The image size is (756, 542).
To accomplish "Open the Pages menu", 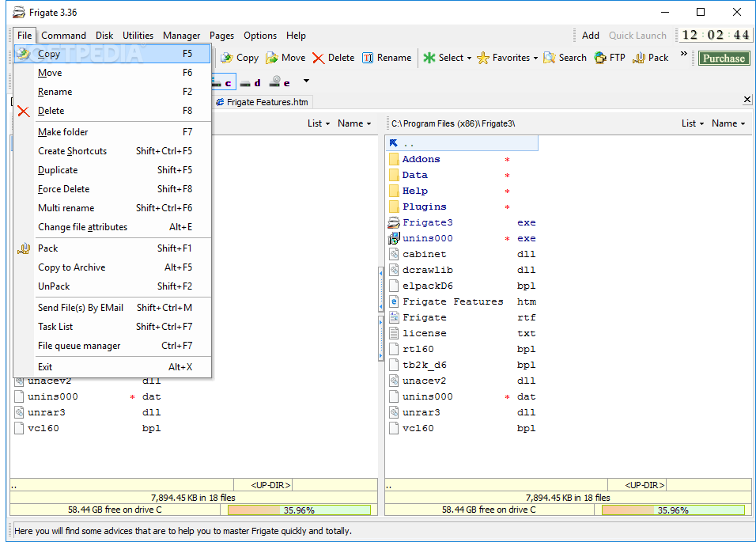I will click(221, 36).
